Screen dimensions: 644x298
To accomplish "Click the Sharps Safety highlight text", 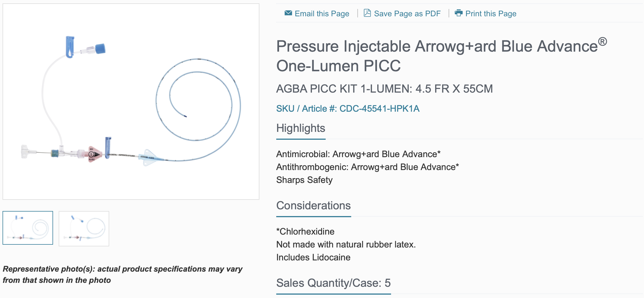I will 304,180.
